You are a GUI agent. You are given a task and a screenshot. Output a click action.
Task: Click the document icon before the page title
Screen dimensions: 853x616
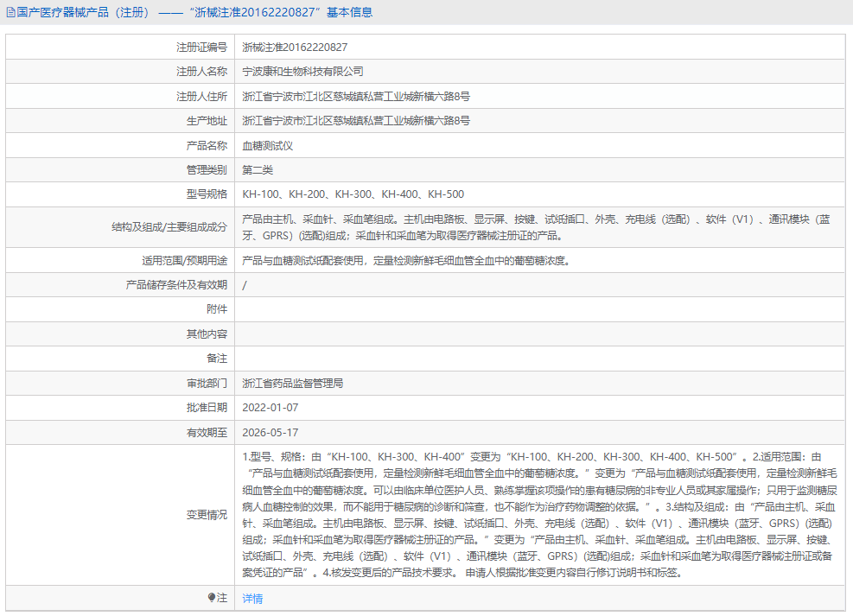point(10,12)
